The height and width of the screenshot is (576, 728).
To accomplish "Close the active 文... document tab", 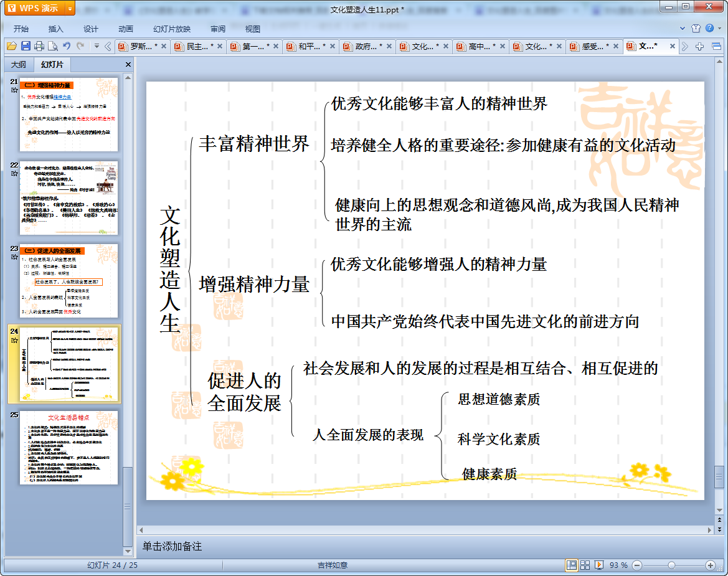I will pos(673,47).
